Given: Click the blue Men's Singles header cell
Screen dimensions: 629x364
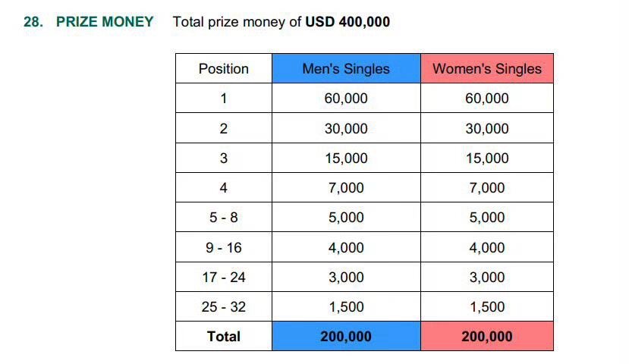Looking at the screenshot, I should pos(346,68).
